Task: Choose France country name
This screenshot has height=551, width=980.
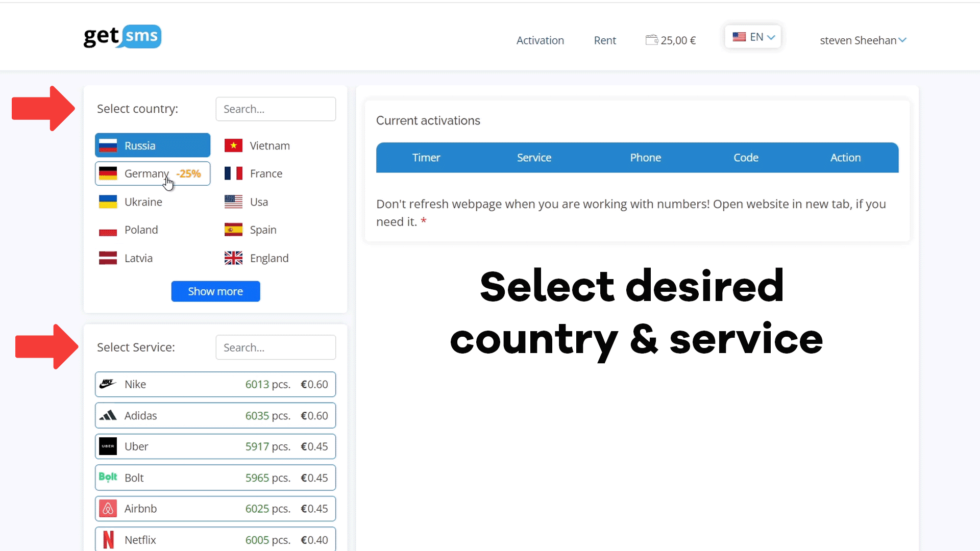Action: coord(266,174)
